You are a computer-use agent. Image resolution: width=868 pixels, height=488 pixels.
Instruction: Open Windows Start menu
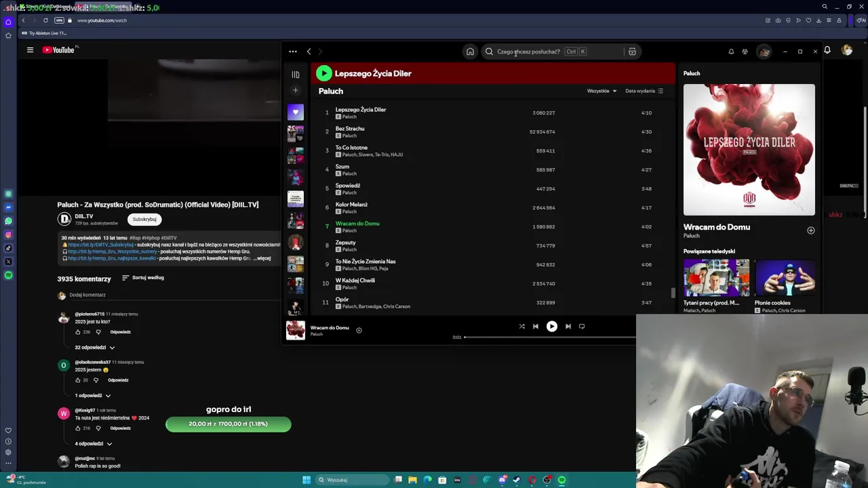(307, 480)
